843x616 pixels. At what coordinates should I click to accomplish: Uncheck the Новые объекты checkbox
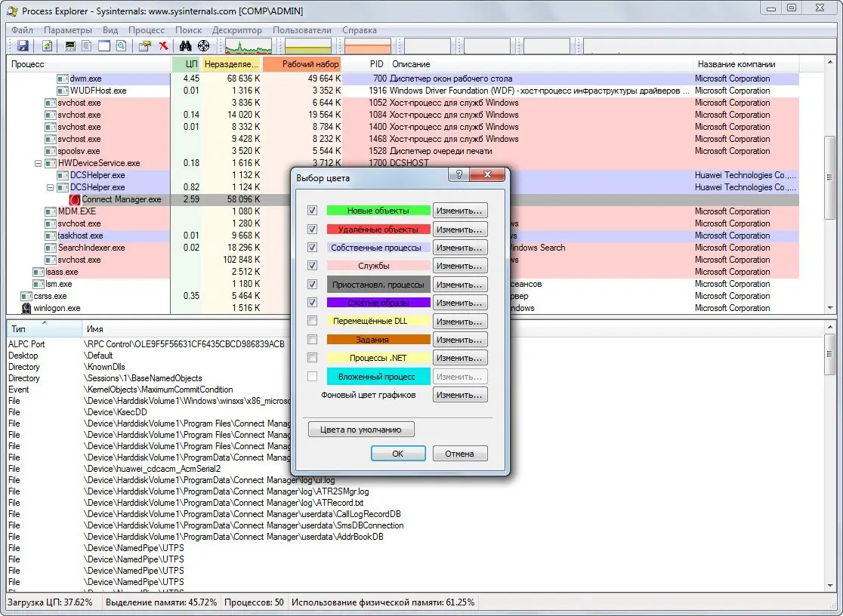[313, 210]
